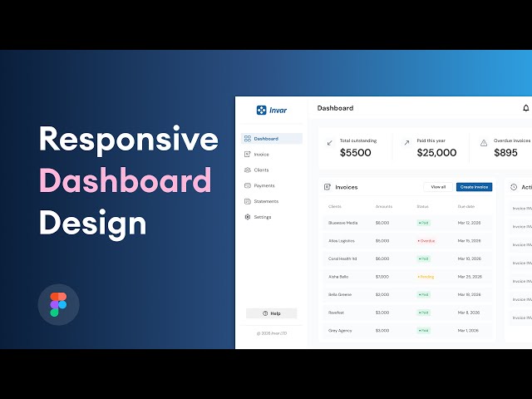Click the Mar 8, 2026 due date
This screenshot has width=532, height=399.
click(469, 313)
